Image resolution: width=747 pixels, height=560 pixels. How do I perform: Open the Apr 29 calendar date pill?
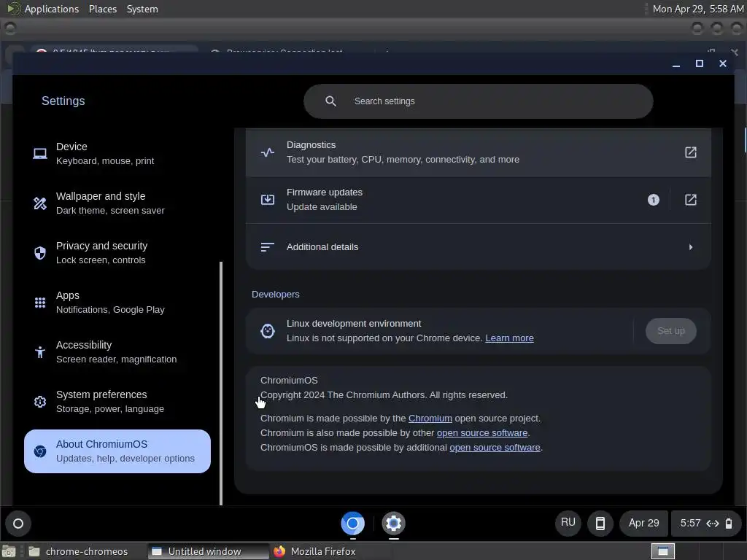[x=643, y=523]
